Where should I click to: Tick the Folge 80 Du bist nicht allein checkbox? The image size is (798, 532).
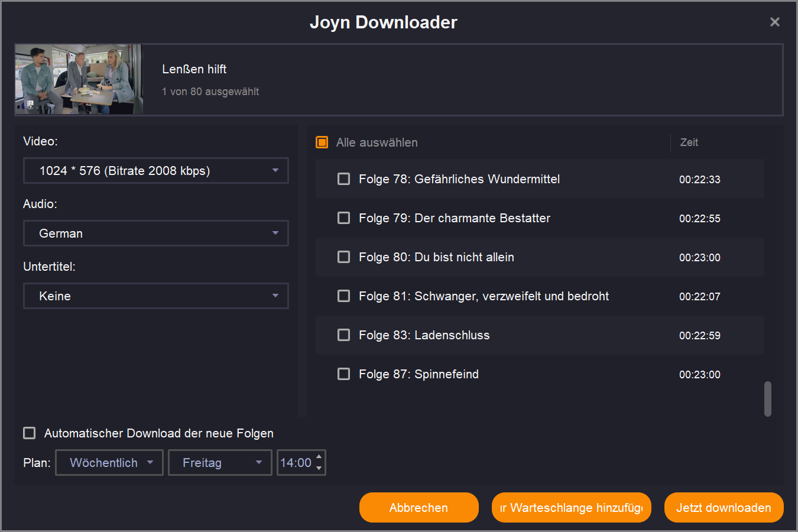pyautogui.click(x=343, y=257)
